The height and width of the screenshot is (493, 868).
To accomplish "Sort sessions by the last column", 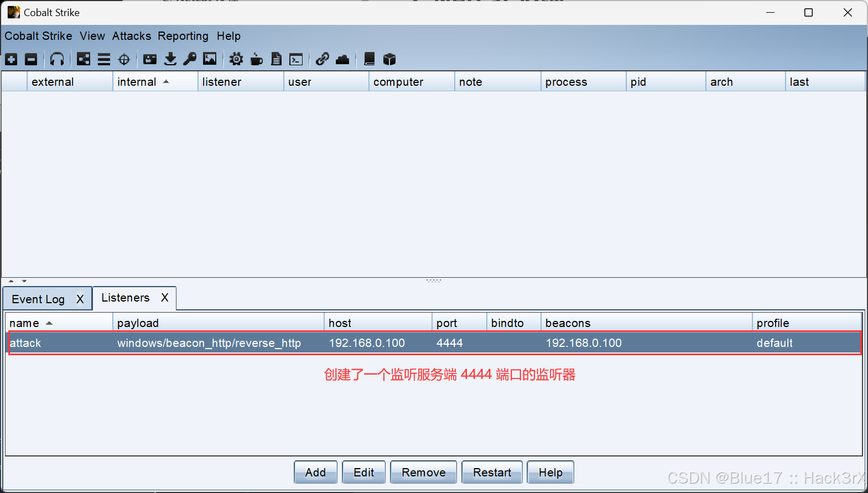I will (x=825, y=82).
